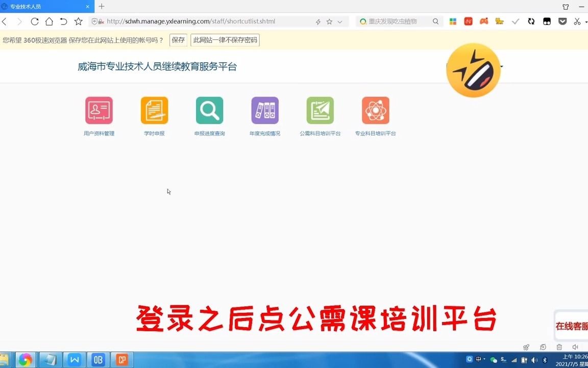Expand the address bar dropdown chevron
The width and height of the screenshot is (588, 368).
(340, 21)
